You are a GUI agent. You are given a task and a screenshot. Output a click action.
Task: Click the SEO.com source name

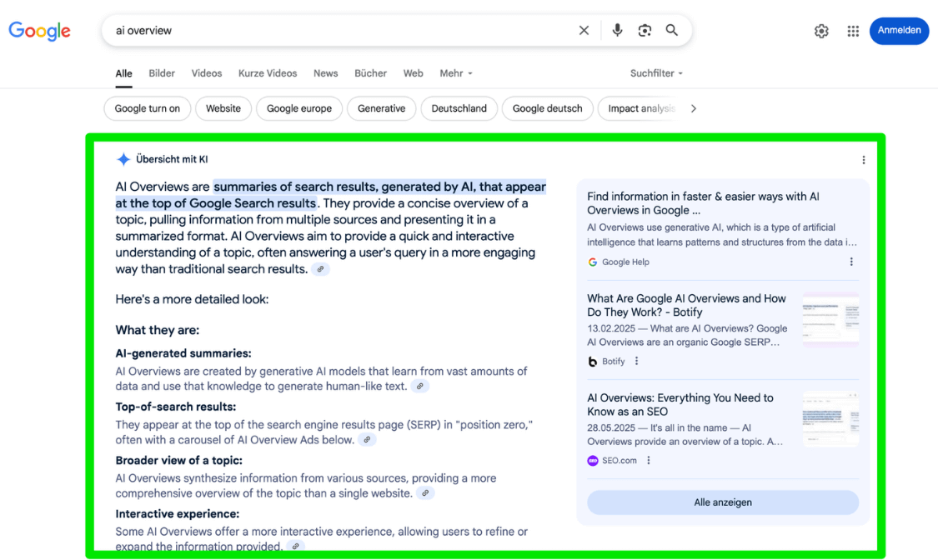(619, 460)
